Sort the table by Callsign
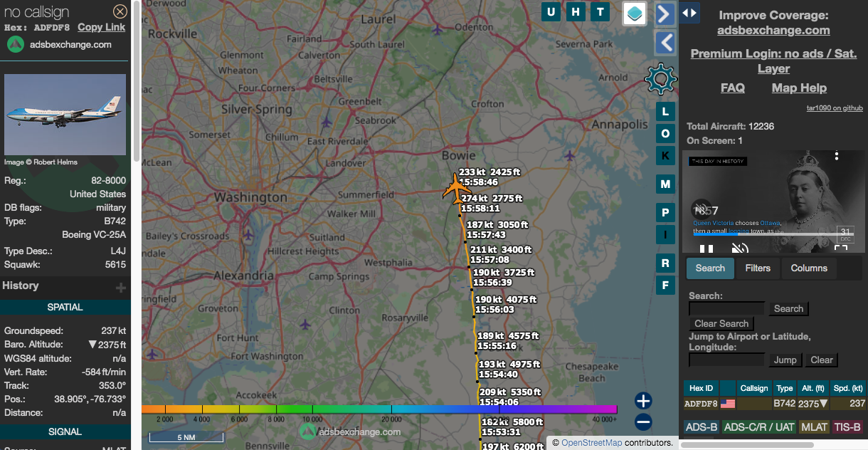Viewport: 868px width, 450px height. [754, 388]
